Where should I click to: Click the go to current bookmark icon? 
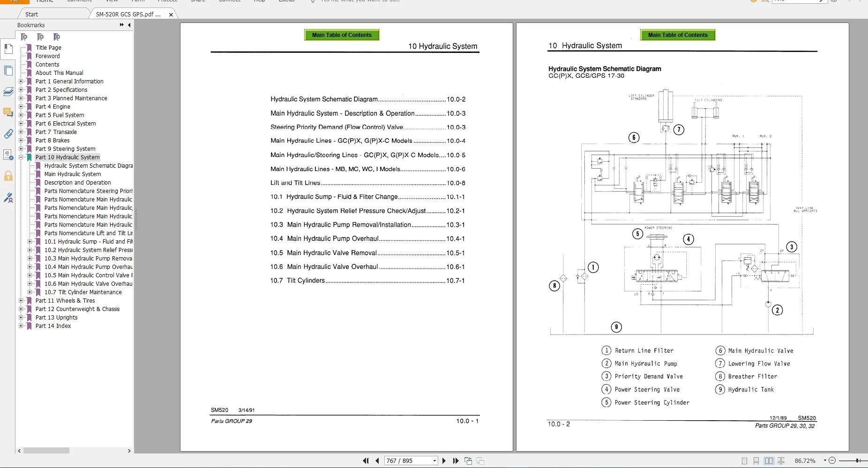tap(57, 37)
